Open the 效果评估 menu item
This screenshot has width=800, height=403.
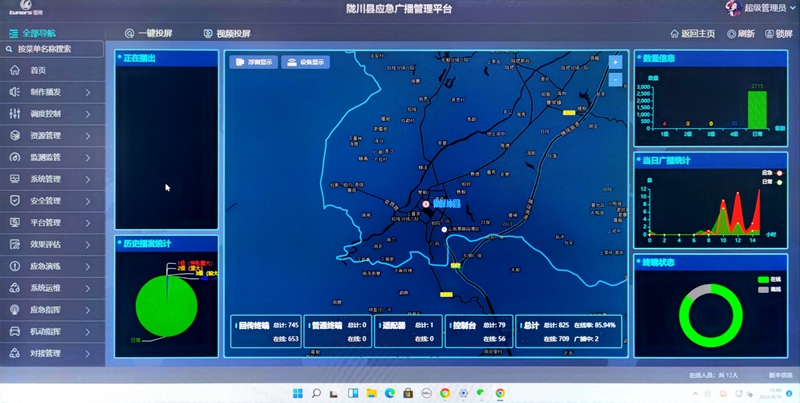point(45,244)
